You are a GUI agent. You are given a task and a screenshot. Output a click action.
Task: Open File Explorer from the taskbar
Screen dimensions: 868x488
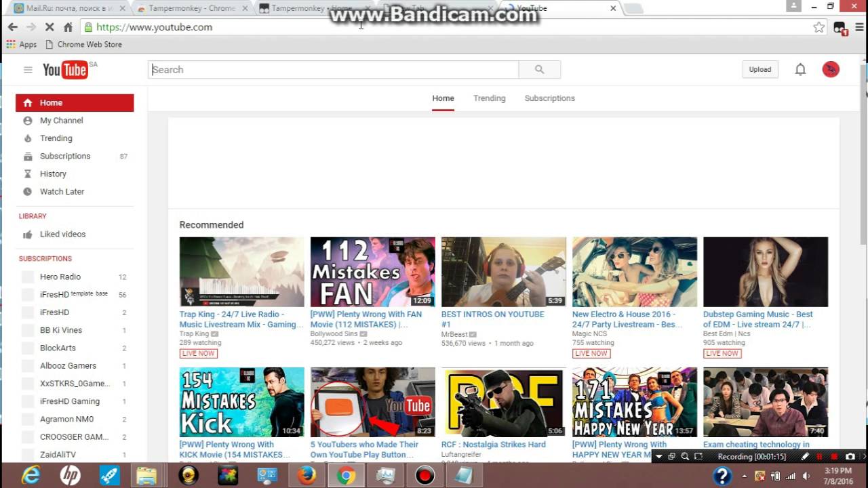point(147,476)
